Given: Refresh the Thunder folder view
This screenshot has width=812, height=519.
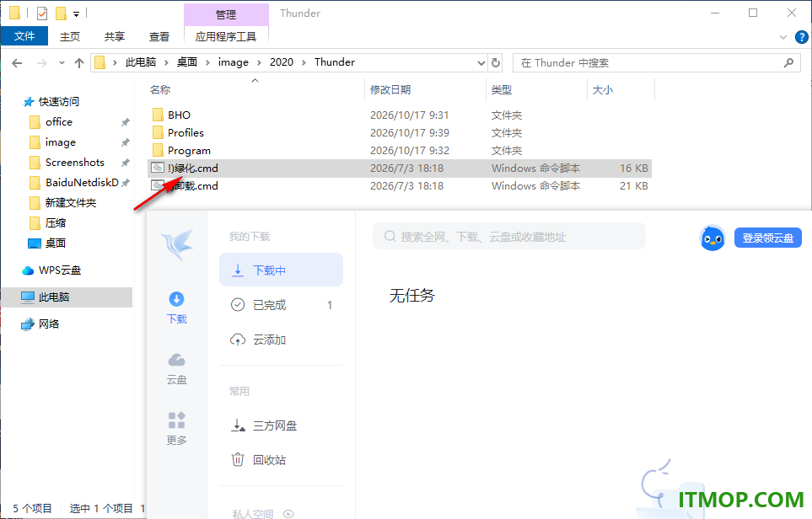Looking at the screenshot, I should tap(496, 62).
